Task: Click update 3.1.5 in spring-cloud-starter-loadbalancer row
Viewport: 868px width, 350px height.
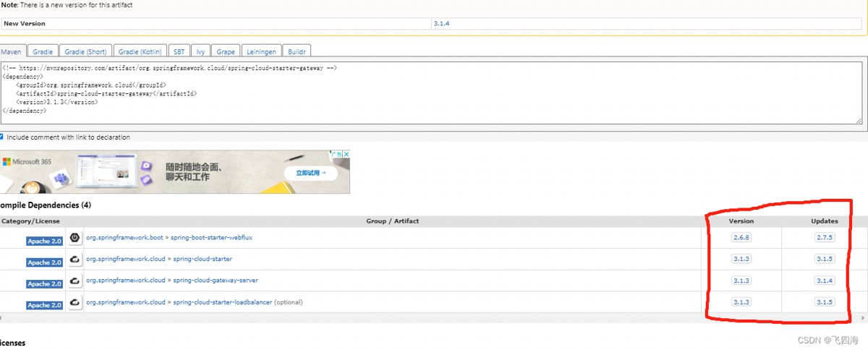Action: coord(825,302)
